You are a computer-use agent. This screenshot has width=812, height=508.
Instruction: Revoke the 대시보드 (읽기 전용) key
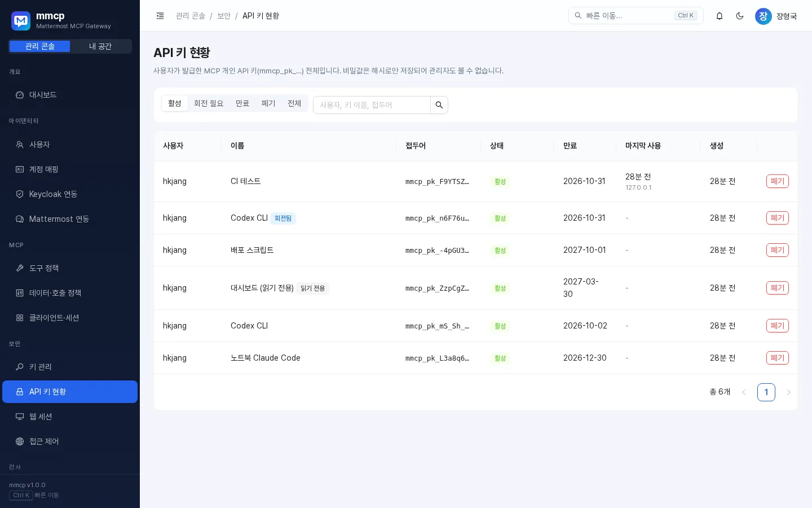click(777, 288)
